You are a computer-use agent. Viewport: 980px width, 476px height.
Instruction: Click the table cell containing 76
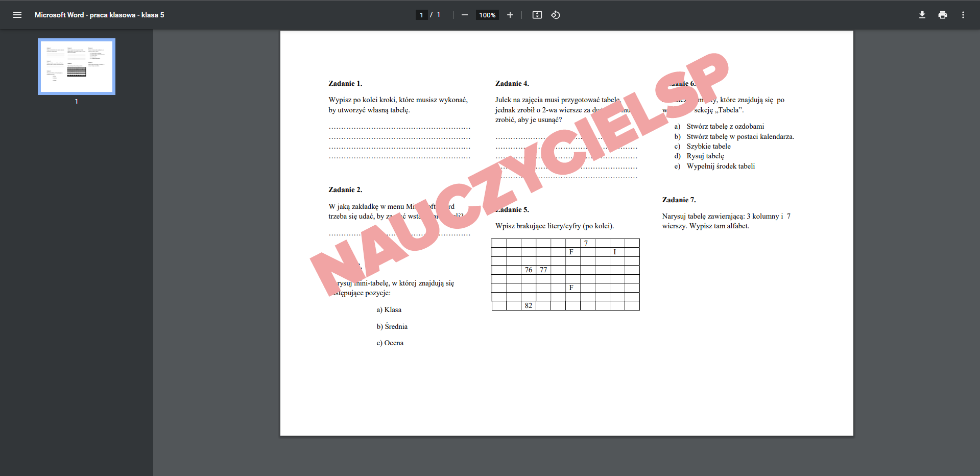tap(529, 270)
